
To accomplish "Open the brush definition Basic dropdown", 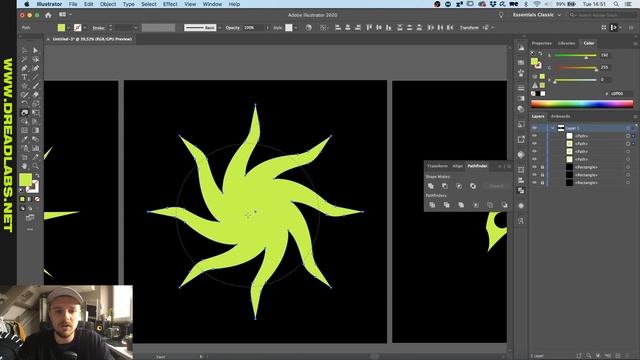I will click(220, 28).
